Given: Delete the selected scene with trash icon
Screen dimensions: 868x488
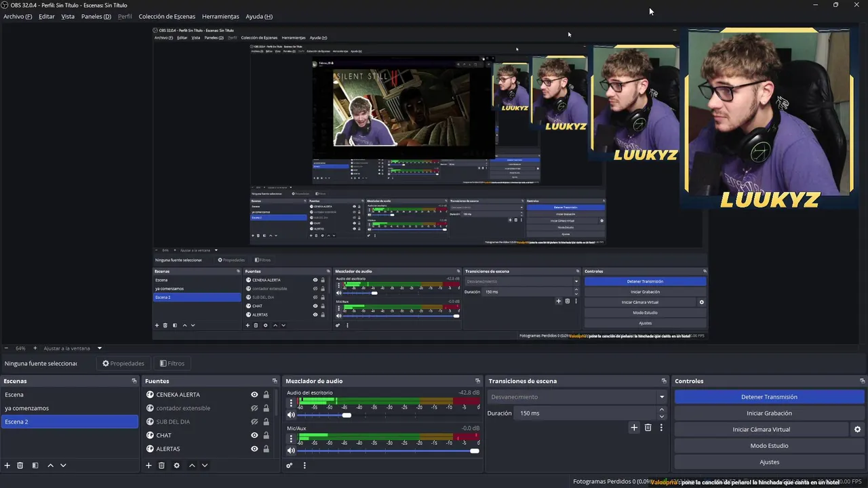Looking at the screenshot, I should (20, 466).
